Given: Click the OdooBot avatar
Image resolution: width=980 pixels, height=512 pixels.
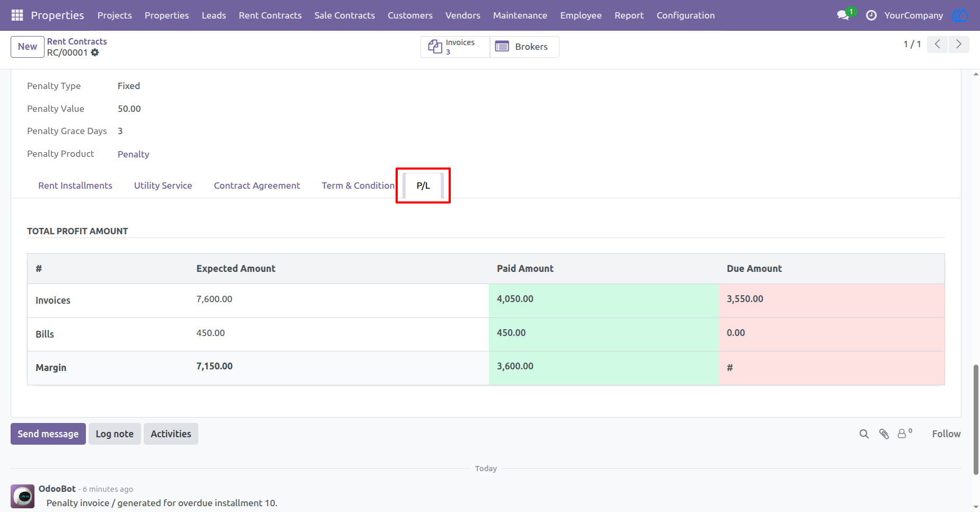Looking at the screenshot, I should [23, 496].
